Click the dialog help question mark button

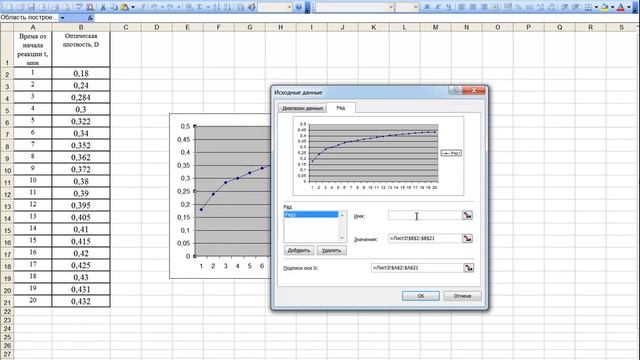[x=456, y=91]
